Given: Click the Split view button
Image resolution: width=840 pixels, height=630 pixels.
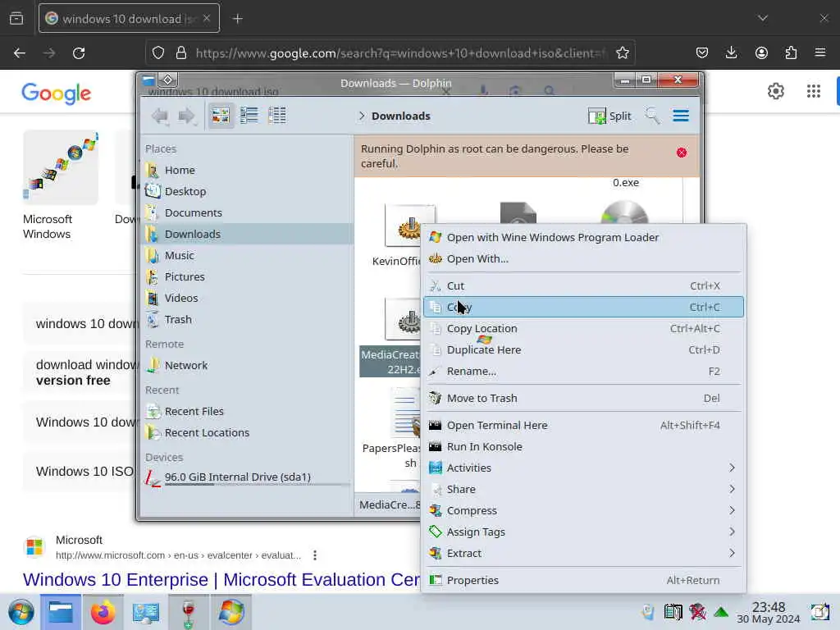Looking at the screenshot, I should tap(609, 116).
